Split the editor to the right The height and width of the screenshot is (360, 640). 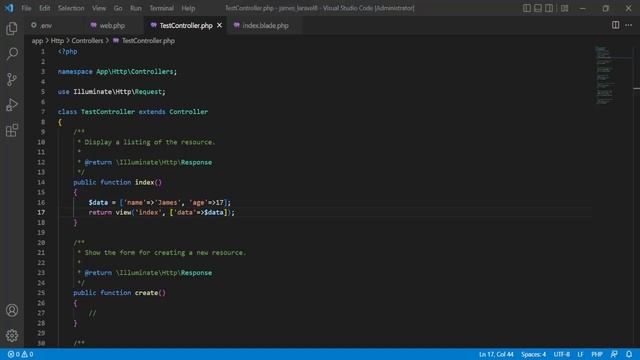[x=616, y=25]
